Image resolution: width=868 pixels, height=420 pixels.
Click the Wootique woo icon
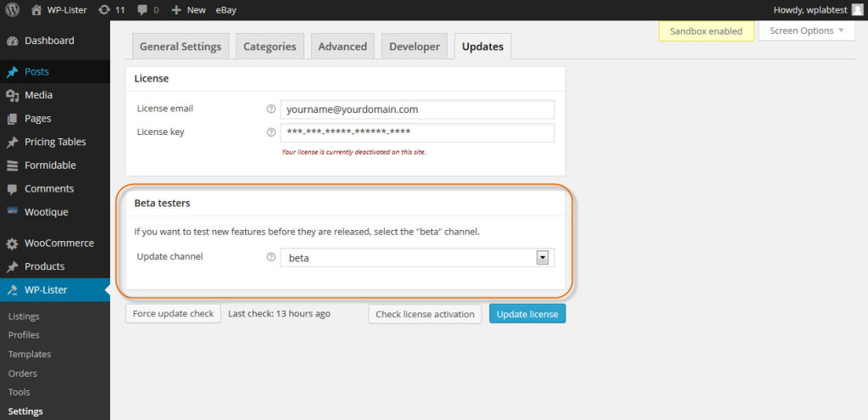[12, 211]
